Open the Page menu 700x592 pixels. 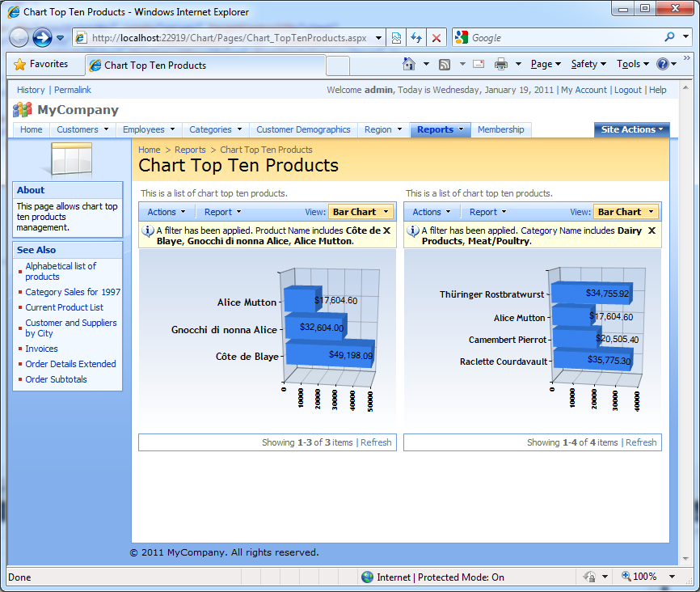point(546,65)
